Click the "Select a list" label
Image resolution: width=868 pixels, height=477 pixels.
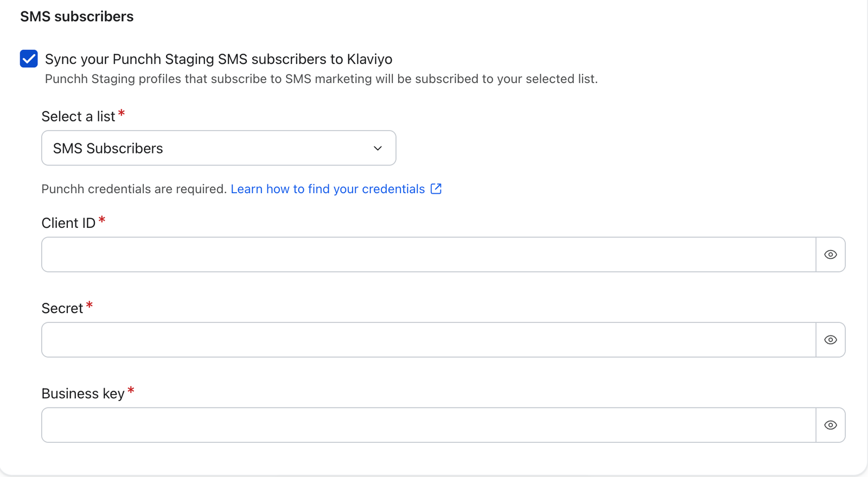[78, 116]
